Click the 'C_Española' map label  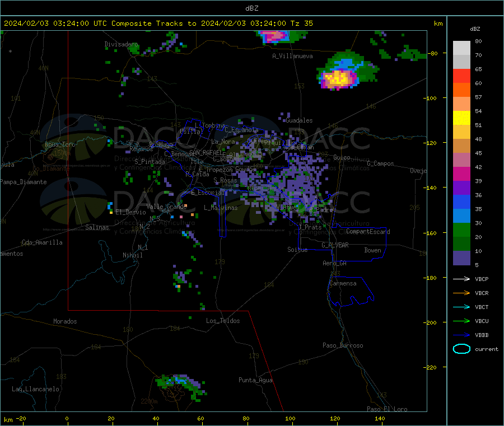pyautogui.click(x=241, y=130)
